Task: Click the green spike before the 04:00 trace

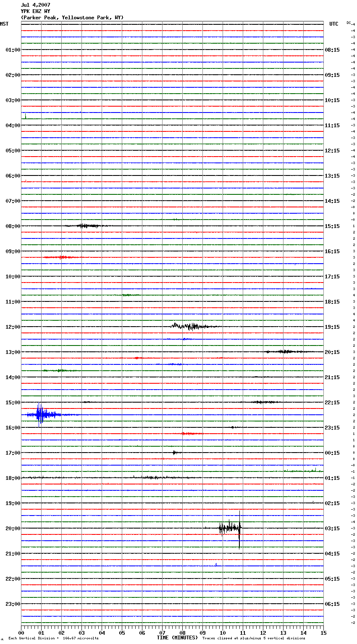Action: (25, 116)
